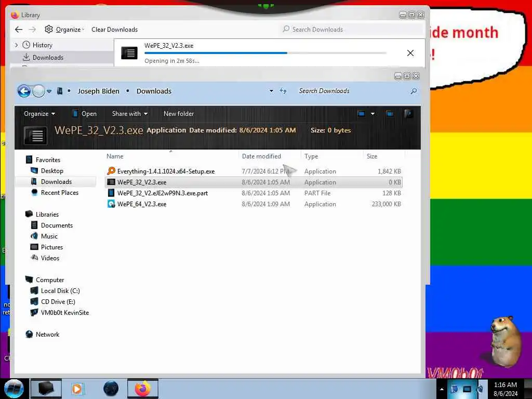Screen dimensions: 532x399
Task: Click Firefox icon in taskbar
Action: pos(143,389)
